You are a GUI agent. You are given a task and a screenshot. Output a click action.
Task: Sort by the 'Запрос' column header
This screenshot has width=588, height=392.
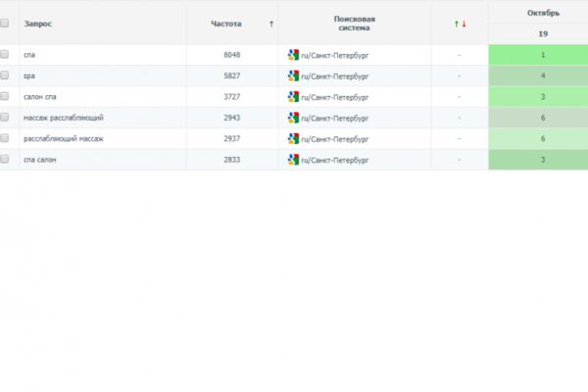(x=38, y=24)
